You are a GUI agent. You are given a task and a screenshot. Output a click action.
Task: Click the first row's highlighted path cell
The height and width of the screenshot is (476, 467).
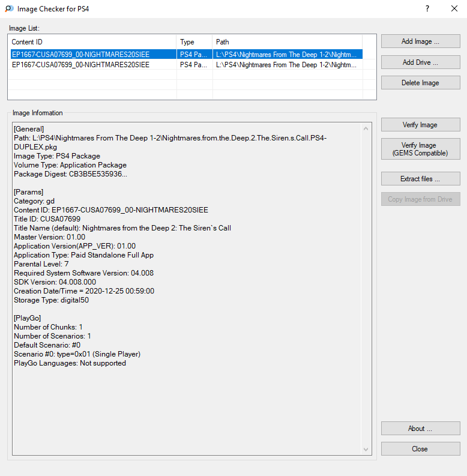click(x=288, y=55)
